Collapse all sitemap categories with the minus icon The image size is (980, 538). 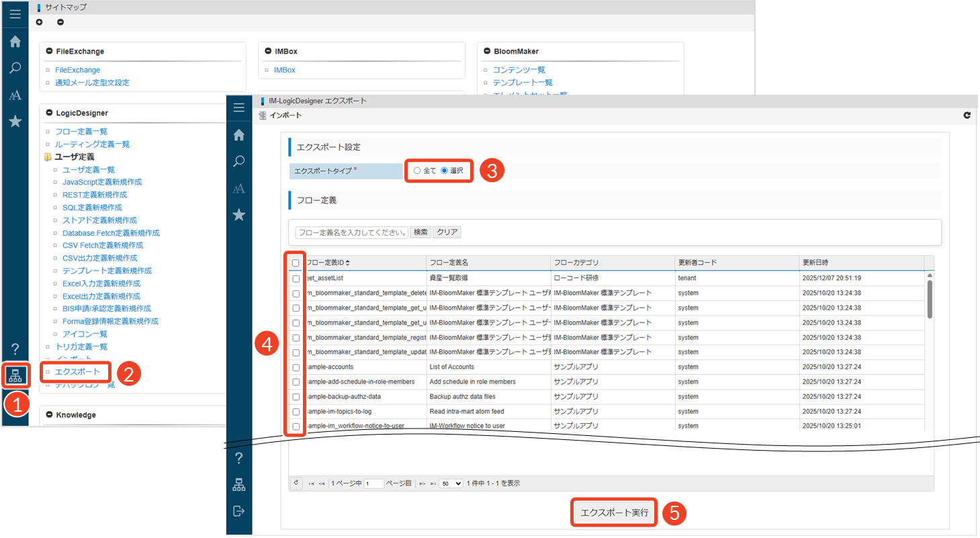[x=60, y=22]
